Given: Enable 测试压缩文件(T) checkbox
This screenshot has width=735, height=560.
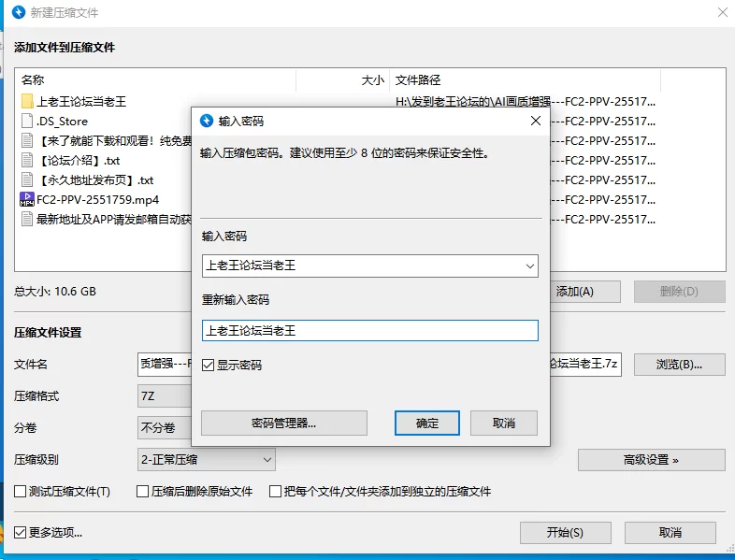Looking at the screenshot, I should click(x=21, y=491).
